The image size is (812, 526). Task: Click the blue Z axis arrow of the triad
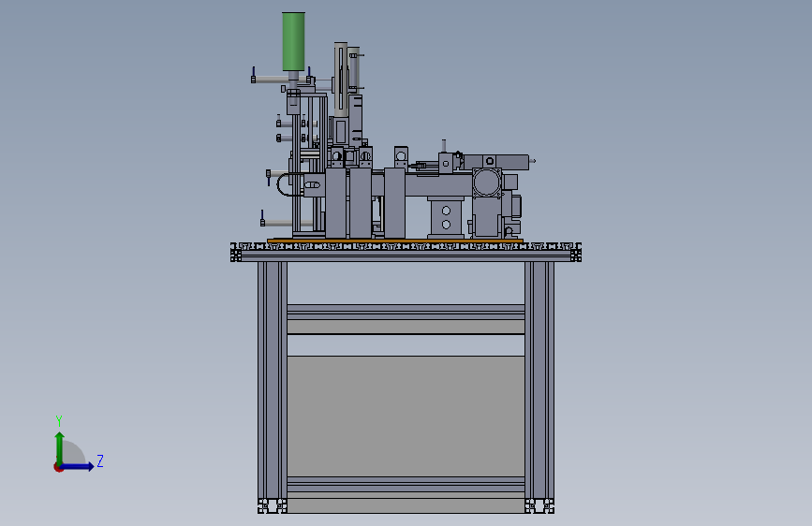pos(78,466)
